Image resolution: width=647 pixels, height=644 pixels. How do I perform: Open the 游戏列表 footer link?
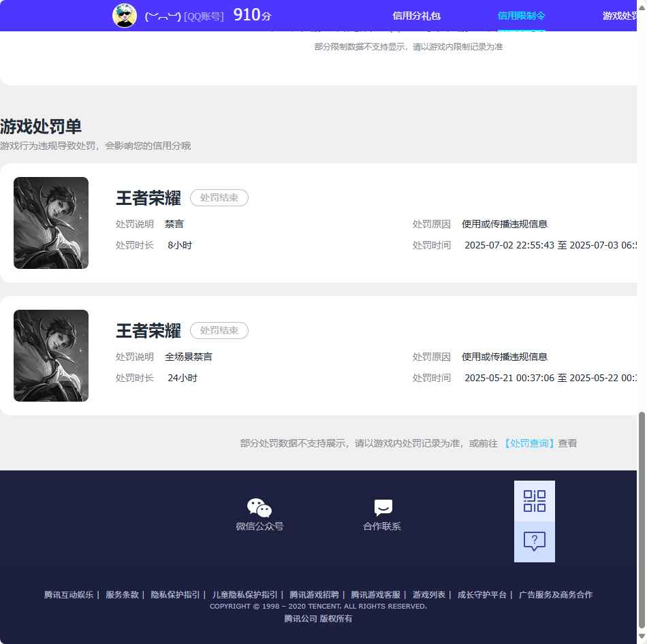tap(429, 594)
